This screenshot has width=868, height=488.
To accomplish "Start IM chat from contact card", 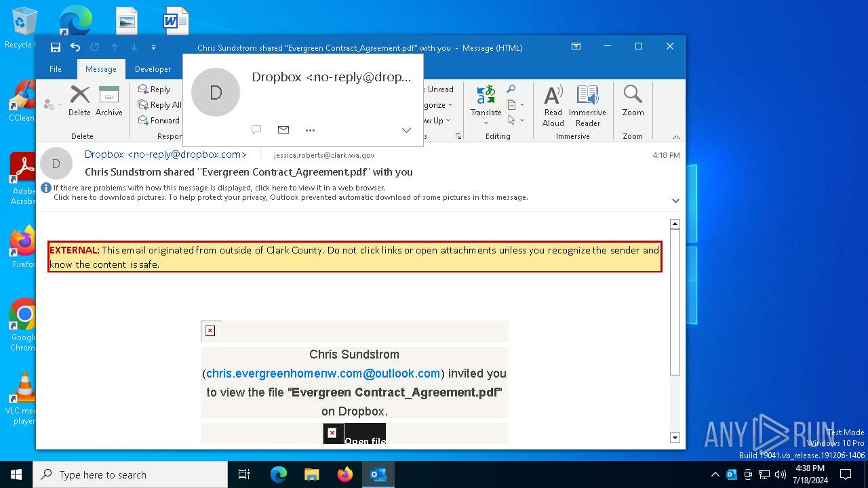I will click(x=256, y=130).
